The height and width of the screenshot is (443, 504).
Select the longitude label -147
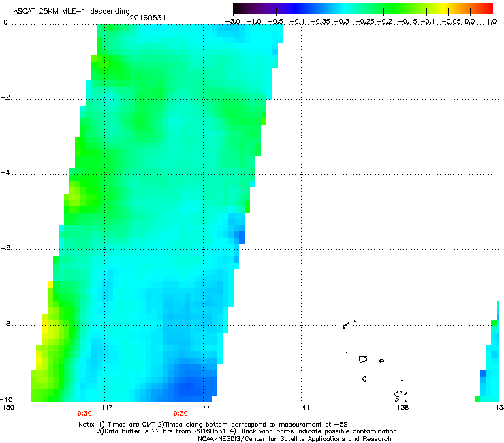104,408
